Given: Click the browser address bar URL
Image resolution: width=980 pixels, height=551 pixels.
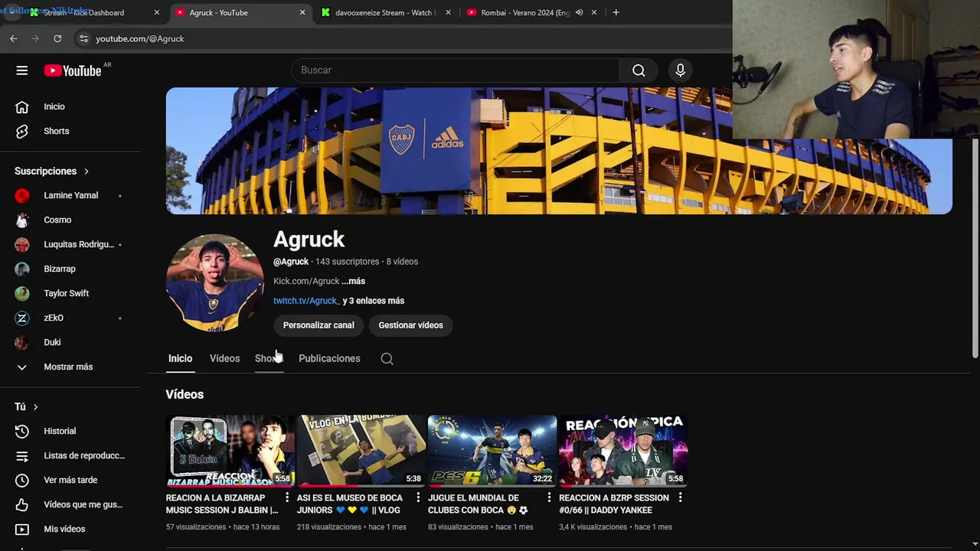Looking at the screenshot, I should 140,38.
